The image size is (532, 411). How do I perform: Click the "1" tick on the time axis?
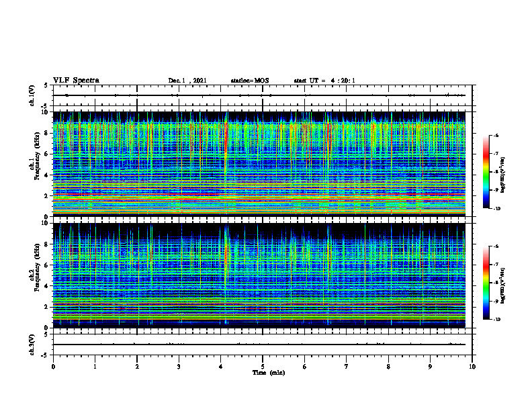click(x=95, y=367)
